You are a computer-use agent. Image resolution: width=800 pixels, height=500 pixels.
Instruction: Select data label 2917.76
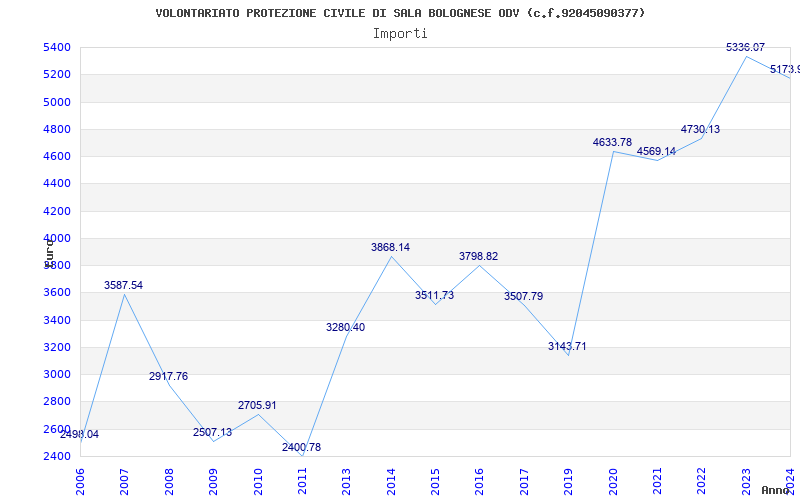168,376
